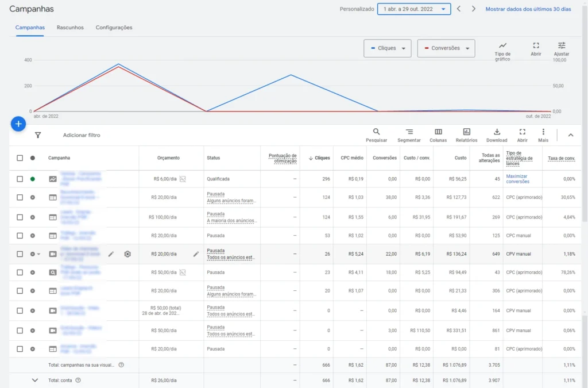Switch to the Rascunhos tab

(70, 28)
